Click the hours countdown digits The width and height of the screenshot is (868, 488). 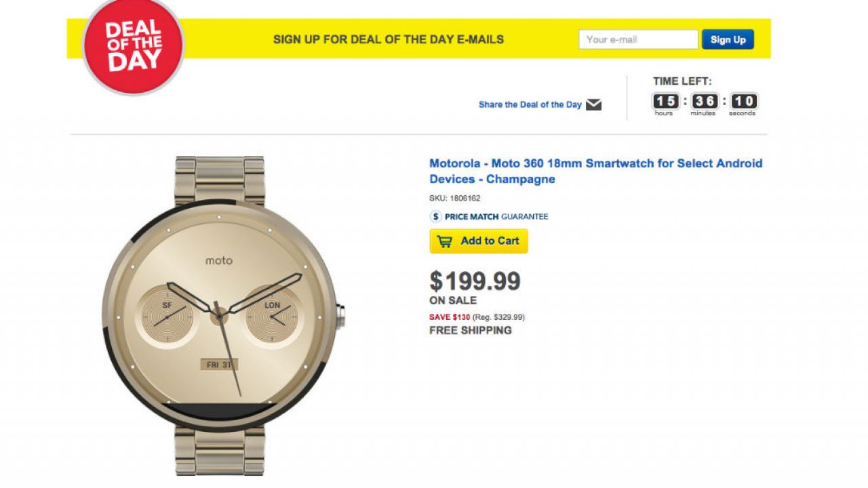pyautogui.click(x=665, y=102)
